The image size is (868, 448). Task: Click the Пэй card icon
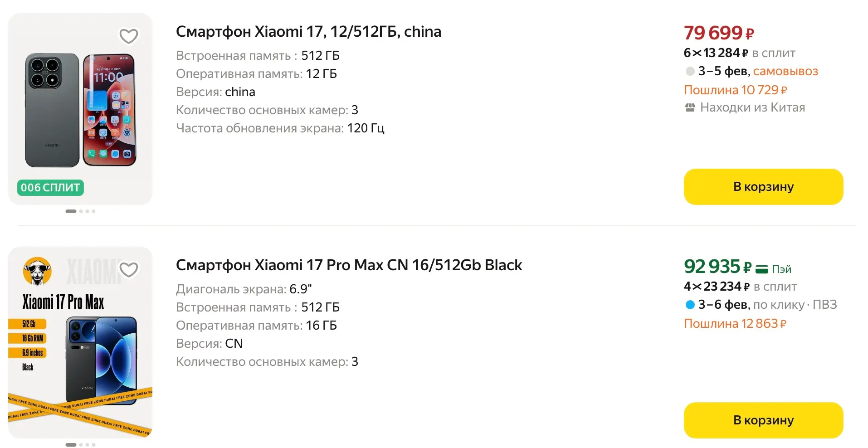click(x=762, y=269)
